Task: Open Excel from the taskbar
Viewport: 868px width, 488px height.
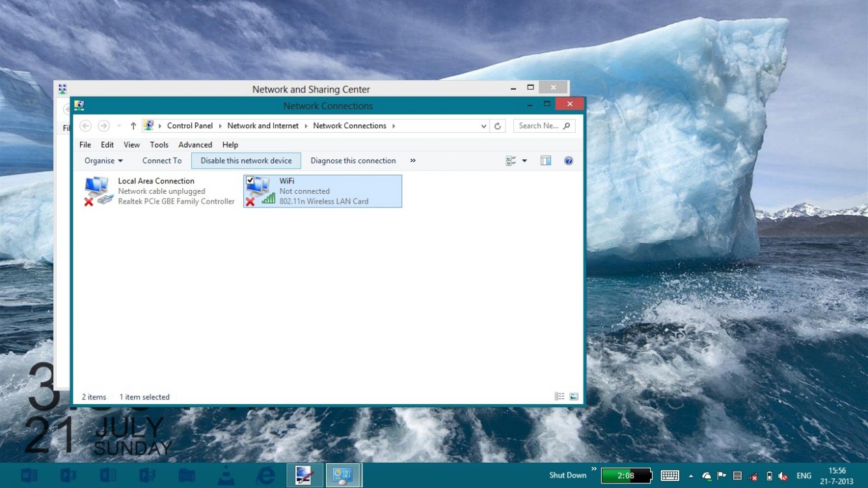Action: tap(108, 475)
